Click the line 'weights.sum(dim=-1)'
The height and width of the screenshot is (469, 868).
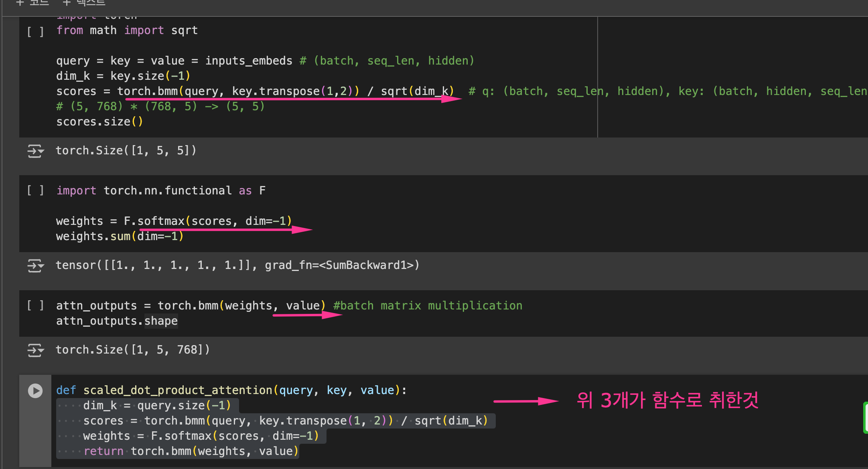[120, 237]
